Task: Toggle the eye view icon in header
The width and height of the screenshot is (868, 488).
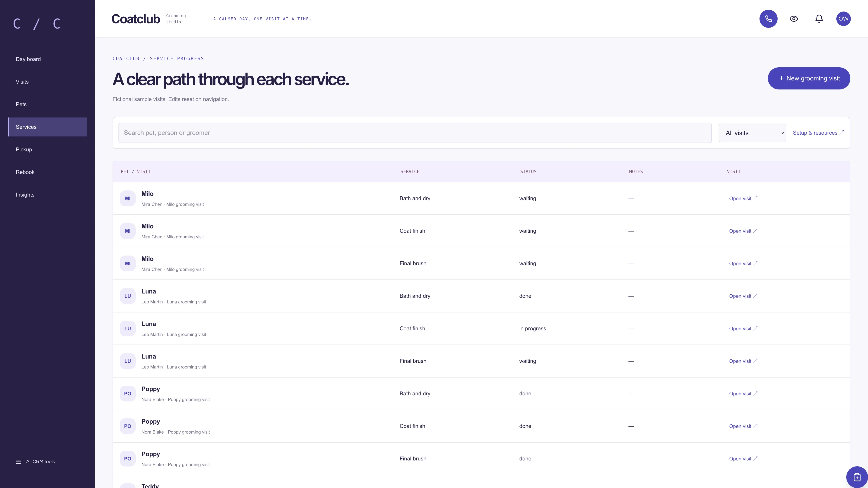Action: coord(794,19)
